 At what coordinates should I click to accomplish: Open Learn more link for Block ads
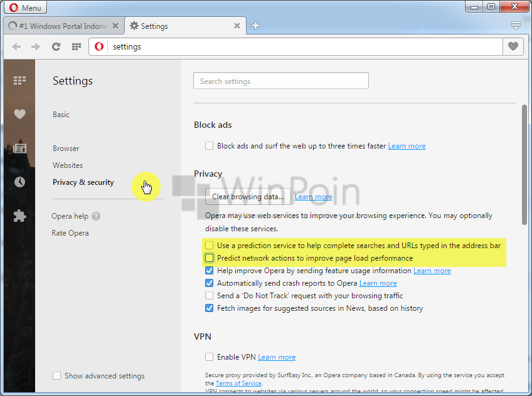[x=407, y=146]
